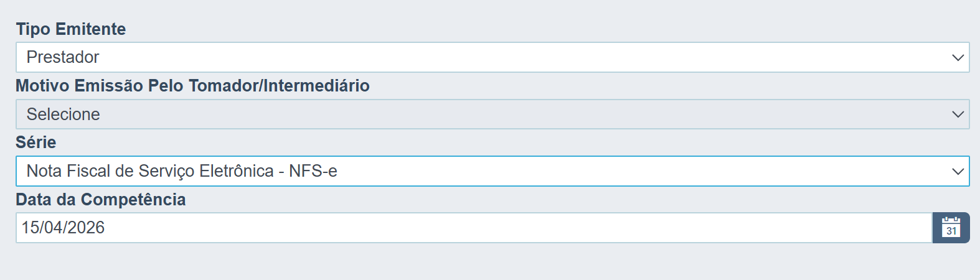Click the chevron arrow on Selecione dropdown

(958, 114)
